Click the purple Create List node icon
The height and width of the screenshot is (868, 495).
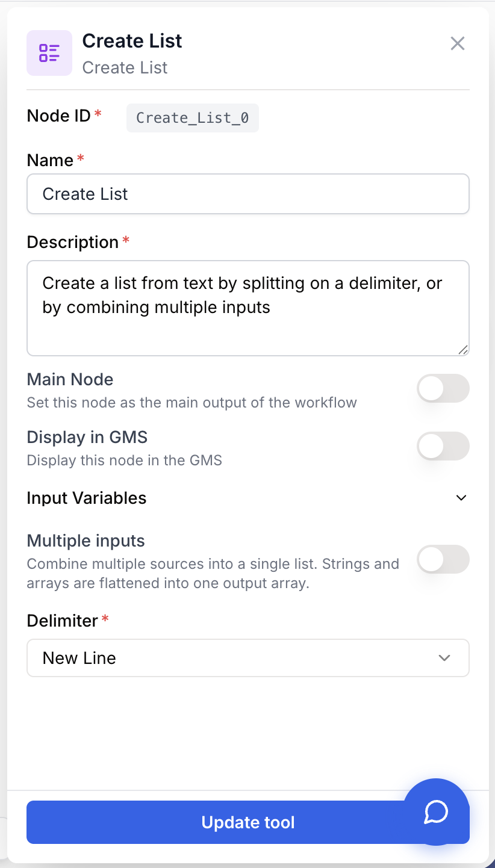pos(49,53)
